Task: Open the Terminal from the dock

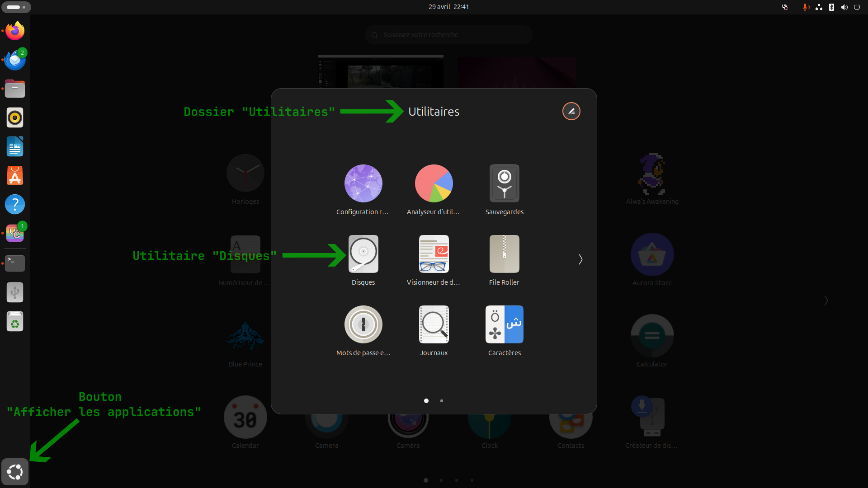Action: tap(15, 263)
